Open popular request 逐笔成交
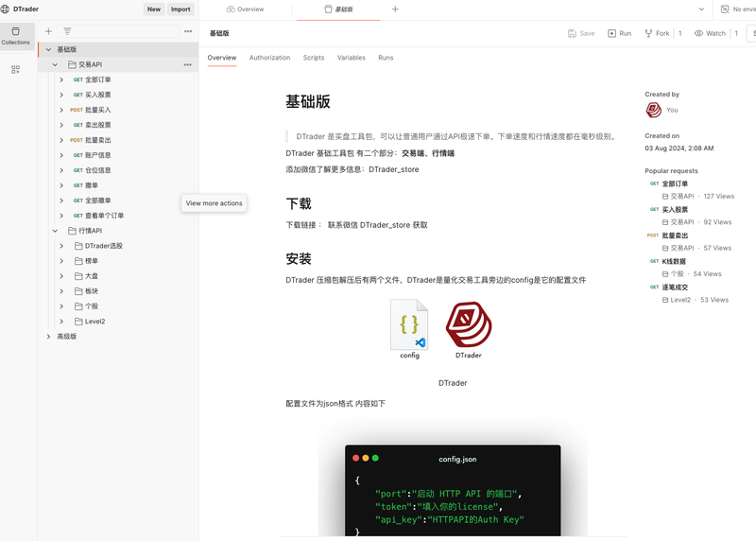756x541 pixels. click(x=675, y=288)
